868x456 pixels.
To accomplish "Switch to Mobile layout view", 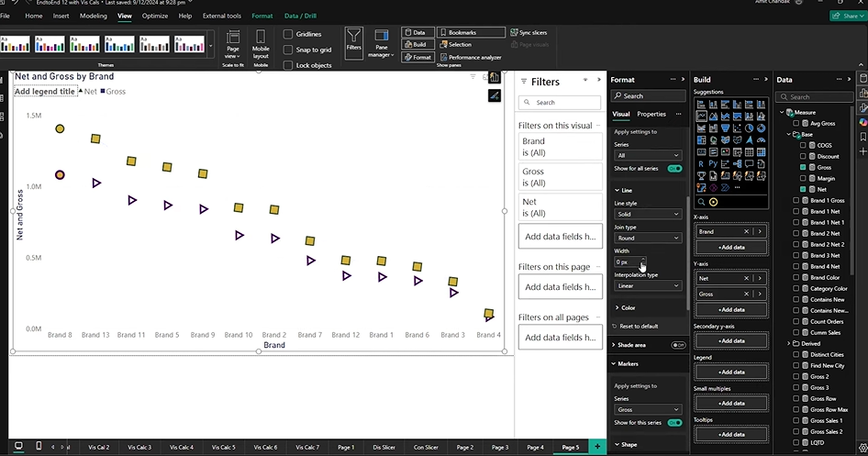I will pos(261,45).
